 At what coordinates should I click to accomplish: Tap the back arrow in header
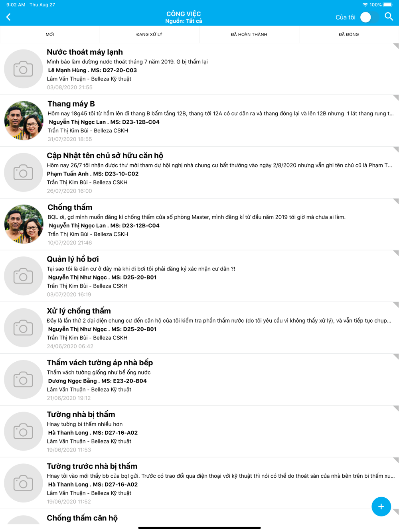tap(8, 17)
